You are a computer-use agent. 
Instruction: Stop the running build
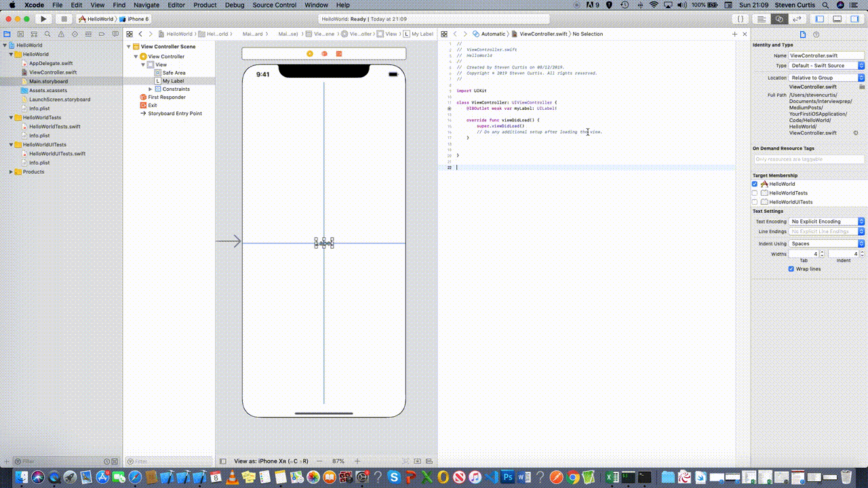click(63, 19)
